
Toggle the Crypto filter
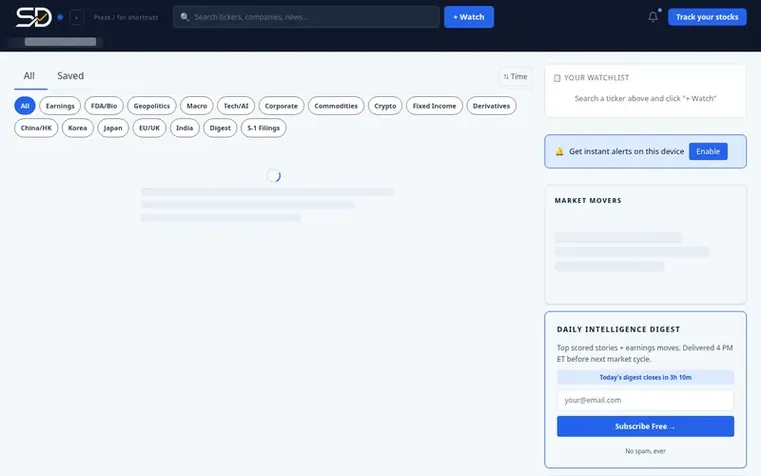click(385, 106)
